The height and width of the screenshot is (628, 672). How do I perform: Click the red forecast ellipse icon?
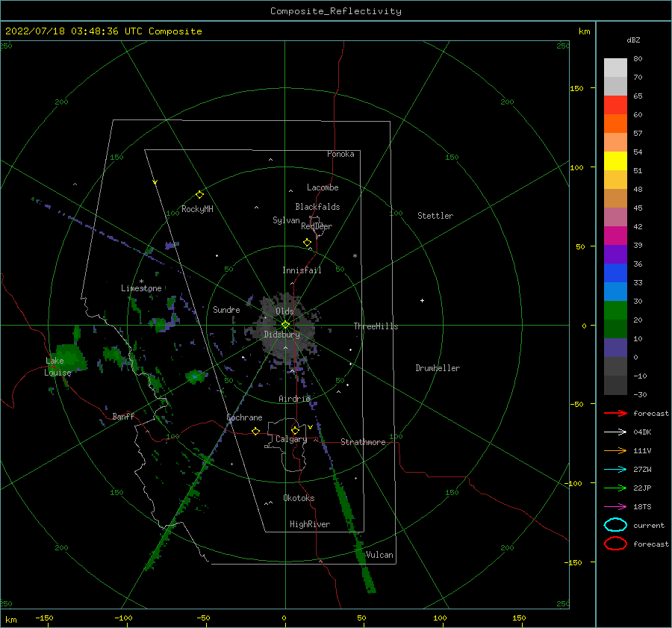(x=615, y=544)
